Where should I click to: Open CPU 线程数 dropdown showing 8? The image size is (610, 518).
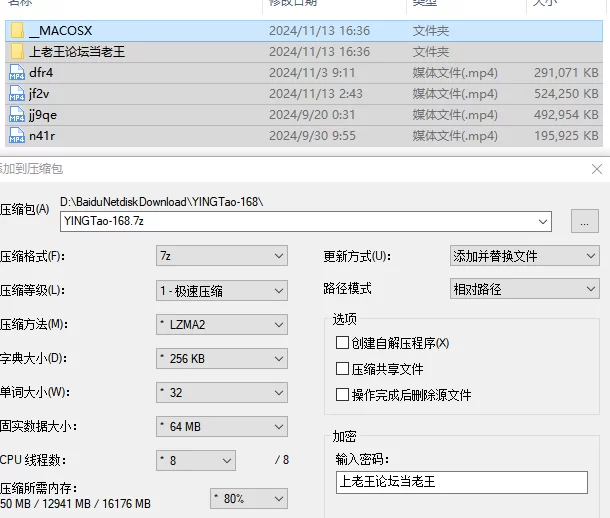(x=196, y=460)
